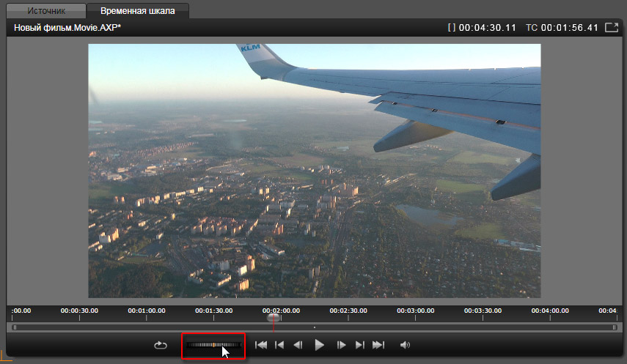
Task: Go to previous clip marker button
Action: point(279,345)
